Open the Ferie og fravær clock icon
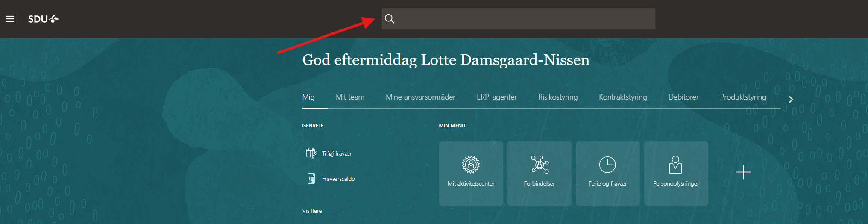The image size is (868, 224). click(607, 165)
